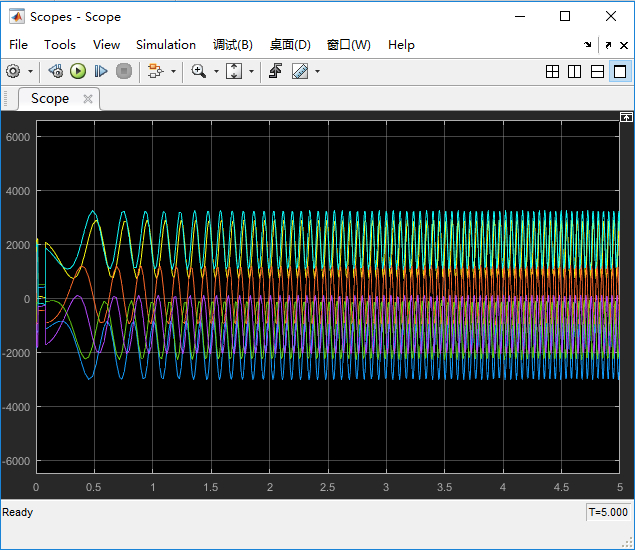Open the Tools menu
Screen dimensions: 635x550
[60, 45]
